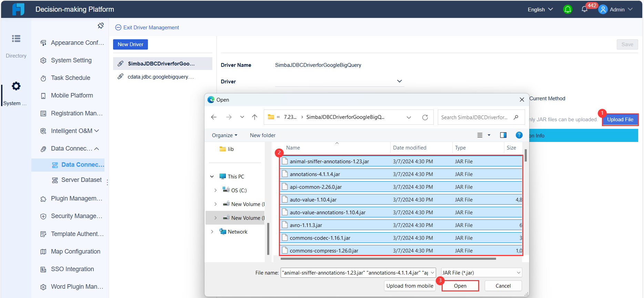Viewport: 644px width, 298px height.
Task: Close the Open dialog
Action: pos(522,100)
